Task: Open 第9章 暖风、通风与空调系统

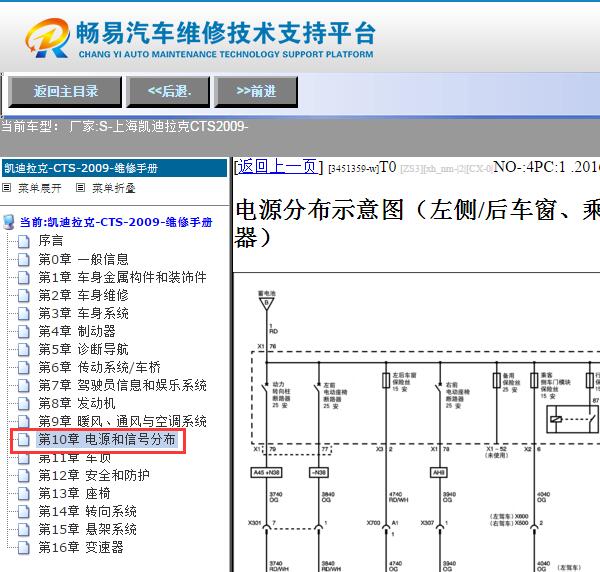Action: click(x=122, y=421)
